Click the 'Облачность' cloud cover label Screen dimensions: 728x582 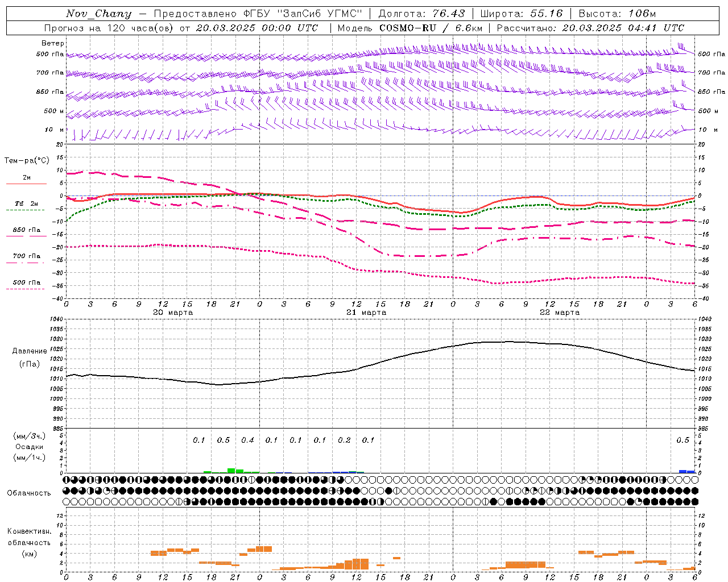click(29, 493)
